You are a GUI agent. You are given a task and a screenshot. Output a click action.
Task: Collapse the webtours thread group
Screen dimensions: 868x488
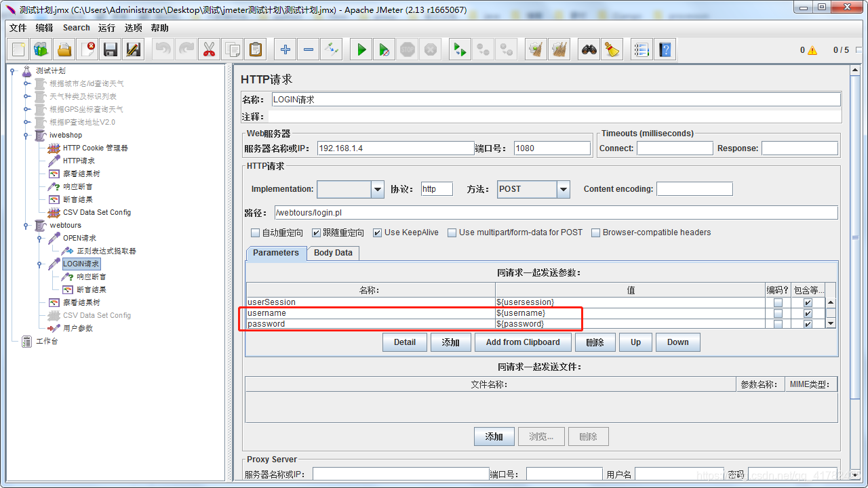26,225
